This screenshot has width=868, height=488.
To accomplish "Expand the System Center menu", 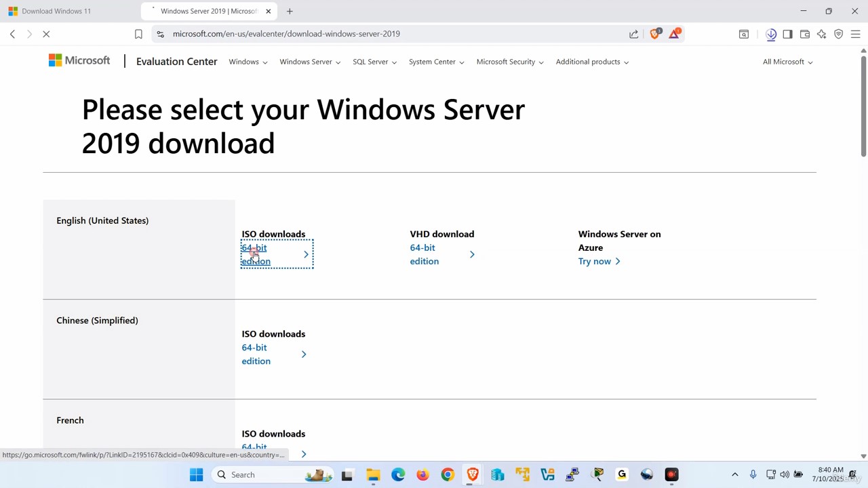I will click(x=436, y=62).
